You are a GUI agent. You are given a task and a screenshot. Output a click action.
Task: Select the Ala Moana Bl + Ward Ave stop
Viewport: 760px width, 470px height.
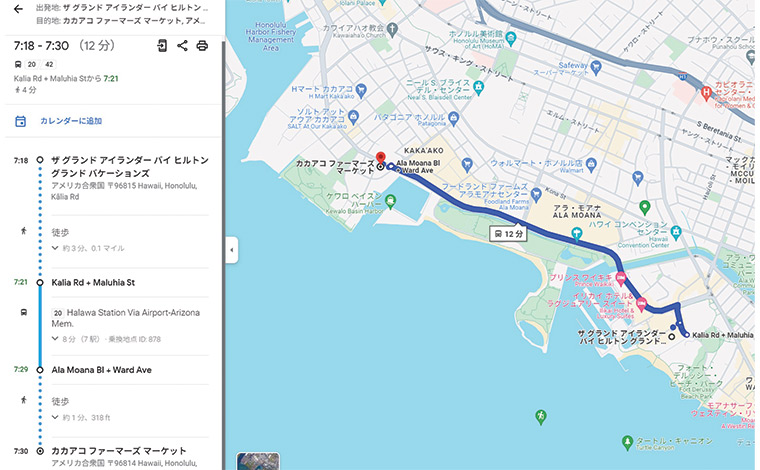pyautogui.click(x=103, y=369)
